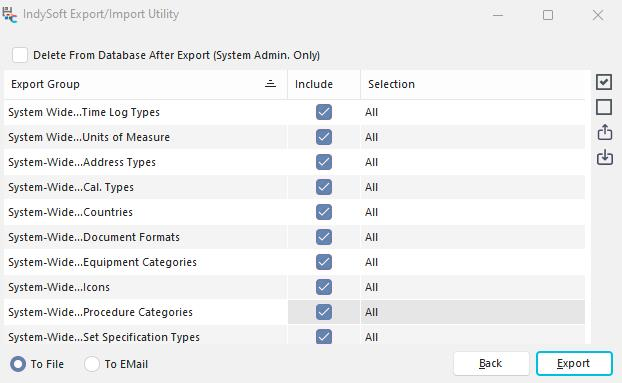Uncheck Include for Icons row

point(324,287)
